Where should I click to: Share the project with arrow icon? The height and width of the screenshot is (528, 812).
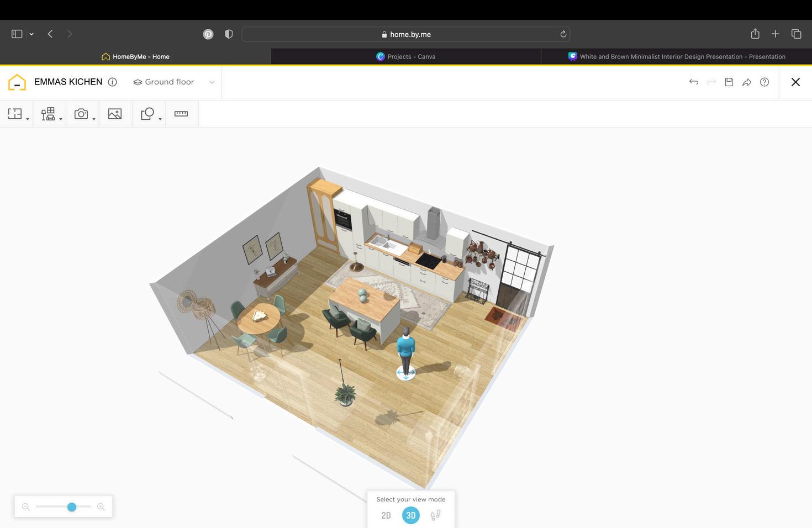(x=747, y=82)
